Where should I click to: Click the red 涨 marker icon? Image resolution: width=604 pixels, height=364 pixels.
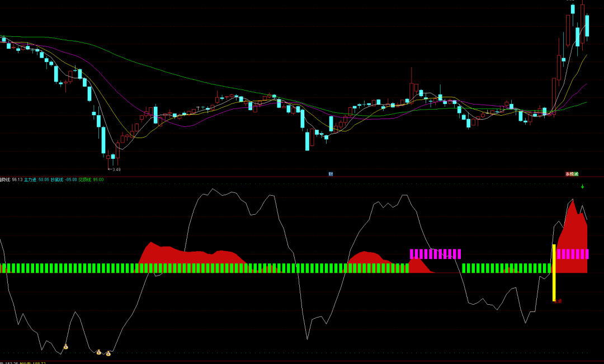pyautogui.click(x=568, y=174)
